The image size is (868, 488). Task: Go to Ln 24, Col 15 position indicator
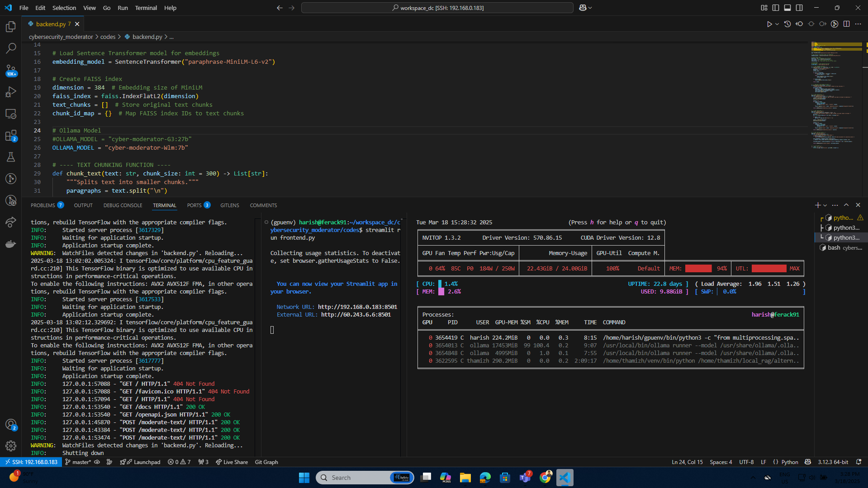coord(687,462)
